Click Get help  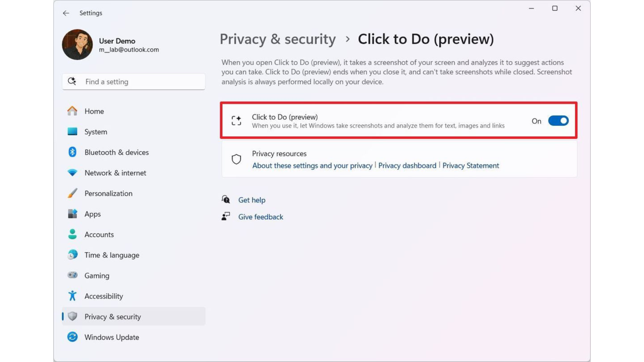(x=252, y=200)
